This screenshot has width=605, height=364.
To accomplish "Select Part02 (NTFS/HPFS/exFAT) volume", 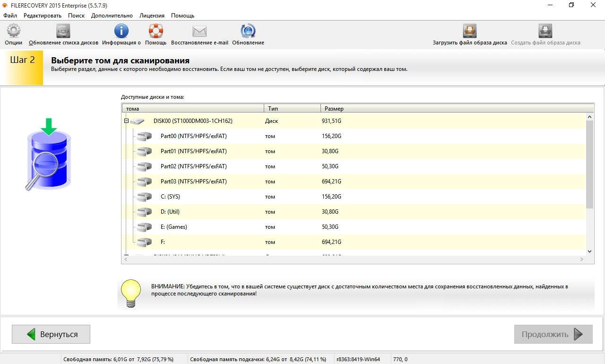I will (x=354, y=166).
